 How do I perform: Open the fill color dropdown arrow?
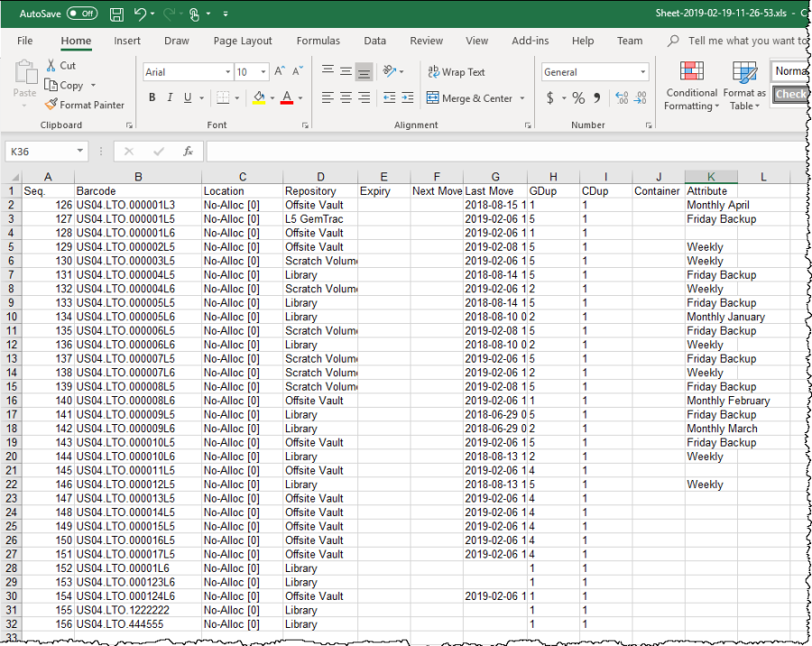(272, 98)
